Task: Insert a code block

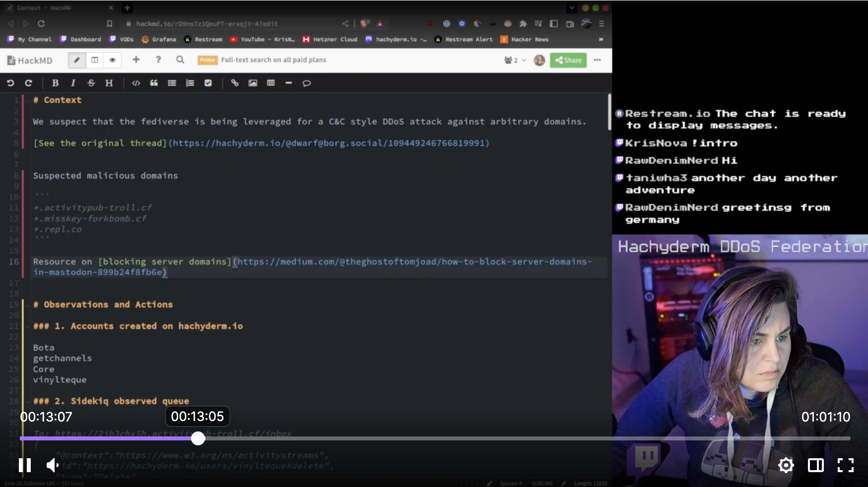Action: (136, 83)
